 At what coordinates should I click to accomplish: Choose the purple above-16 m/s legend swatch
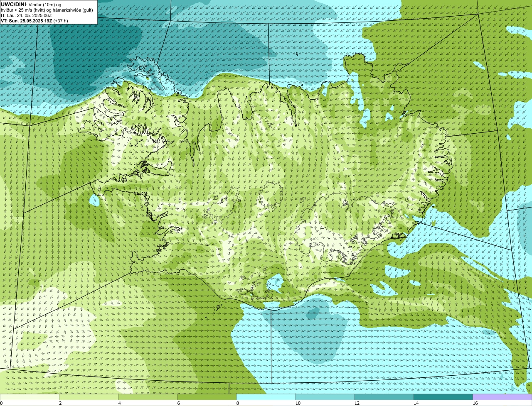[502, 397]
